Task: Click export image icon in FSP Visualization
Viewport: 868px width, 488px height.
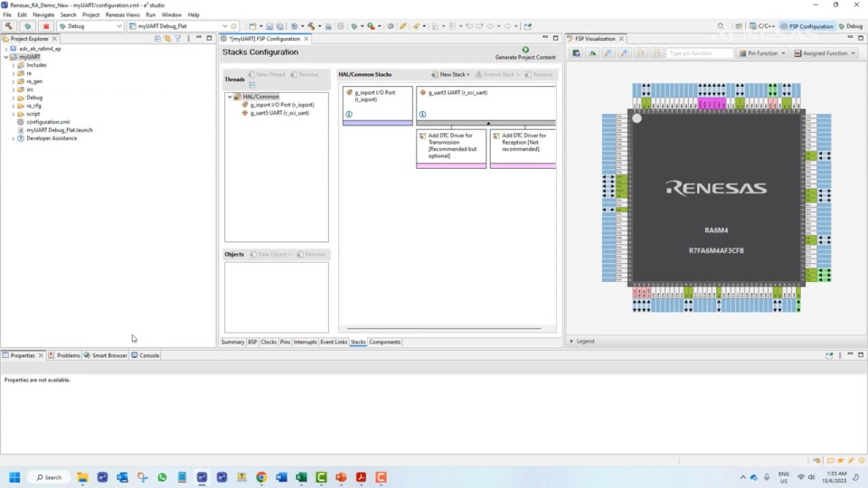Action: pos(576,53)
